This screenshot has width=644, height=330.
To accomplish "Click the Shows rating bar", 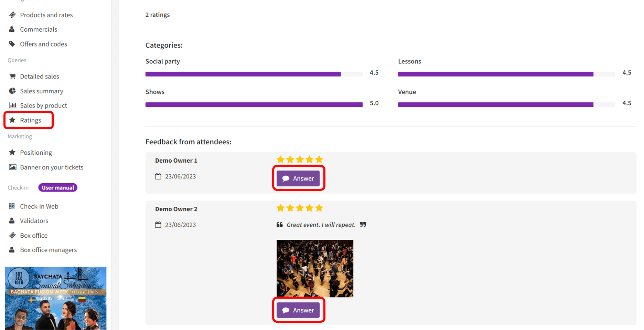I will click(x=254, y=105).
